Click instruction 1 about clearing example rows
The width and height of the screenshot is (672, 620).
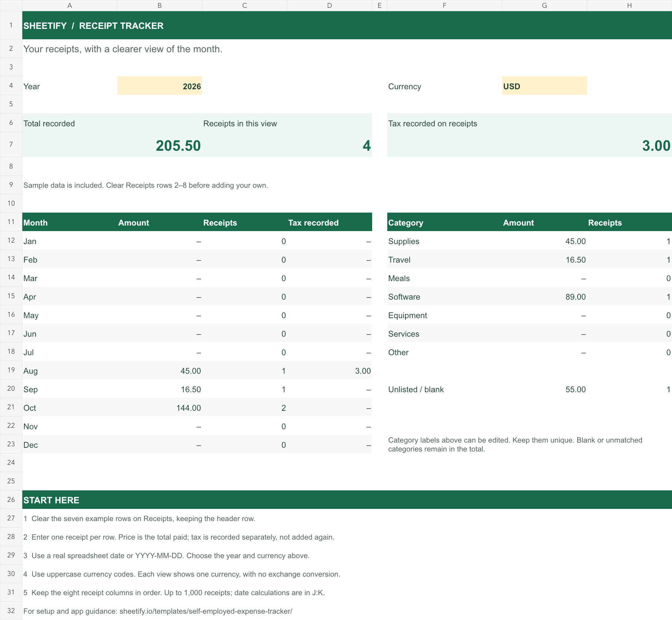(139, 519)
